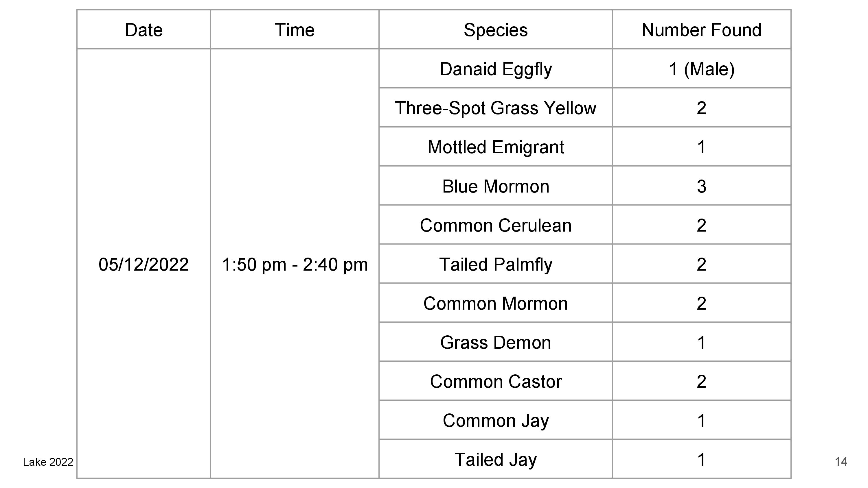868x488 pixels.
Task: Select the Common Jay species cell
Action: [x=495, y=420]
